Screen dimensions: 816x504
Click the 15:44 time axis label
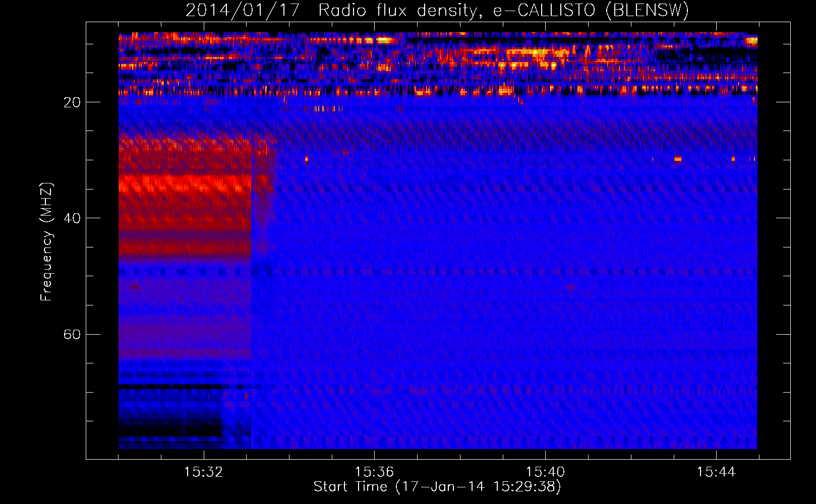point(716,472)
